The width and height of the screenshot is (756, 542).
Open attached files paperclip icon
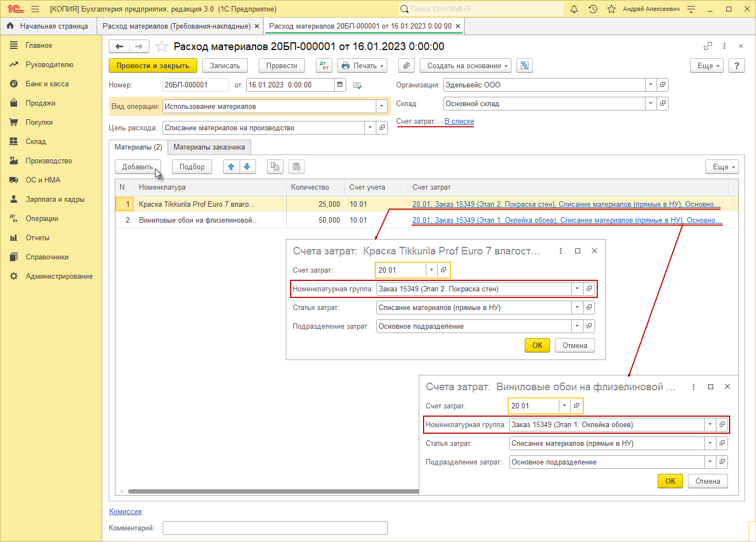click(x=406, y=65)
